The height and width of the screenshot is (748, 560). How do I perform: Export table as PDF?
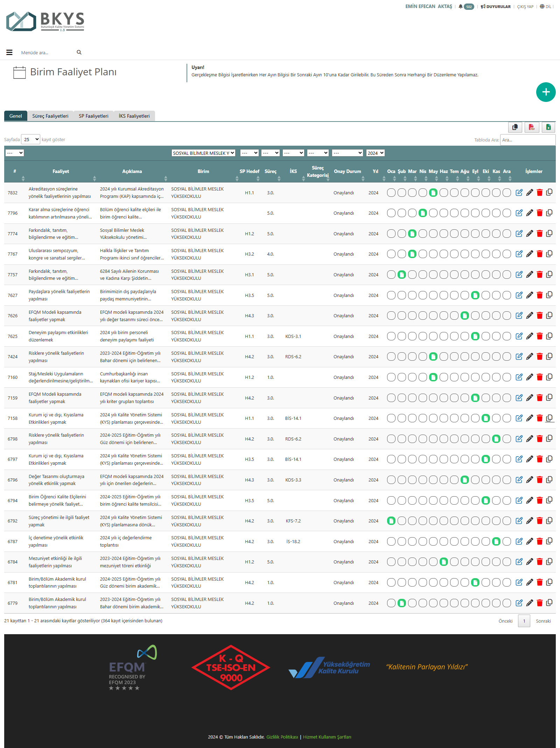[x=532, y=127]
